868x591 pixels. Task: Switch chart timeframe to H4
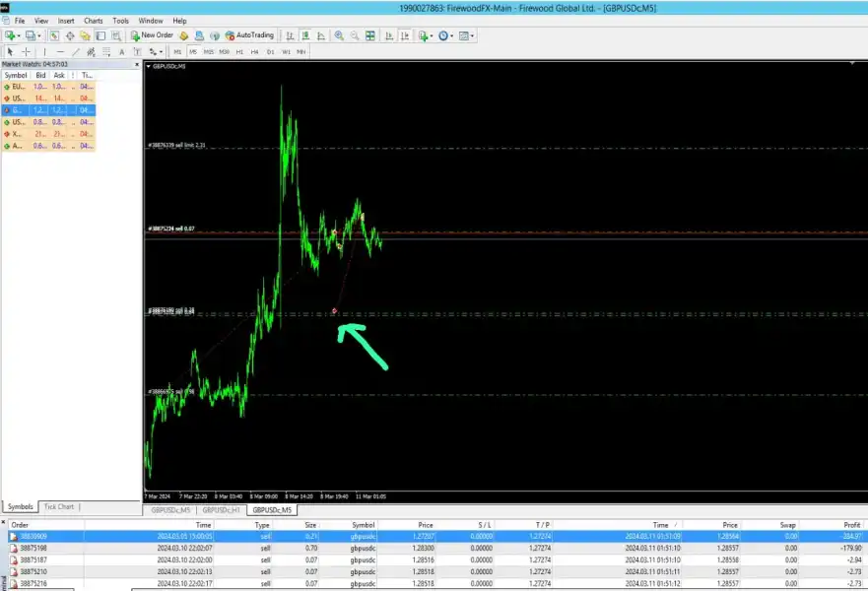[x=254, y=51]
